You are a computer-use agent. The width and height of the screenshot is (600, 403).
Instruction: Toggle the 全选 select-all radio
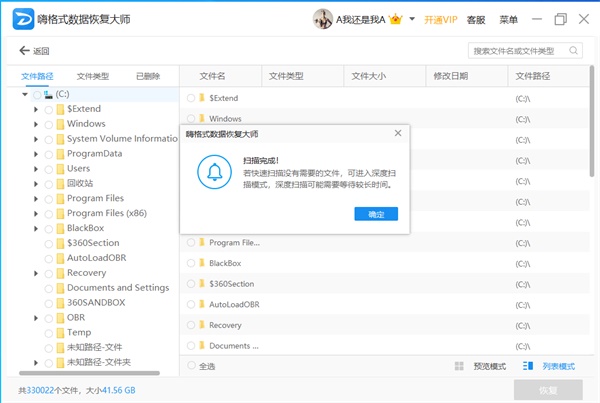pyautogui.click(x=191, y=365)
